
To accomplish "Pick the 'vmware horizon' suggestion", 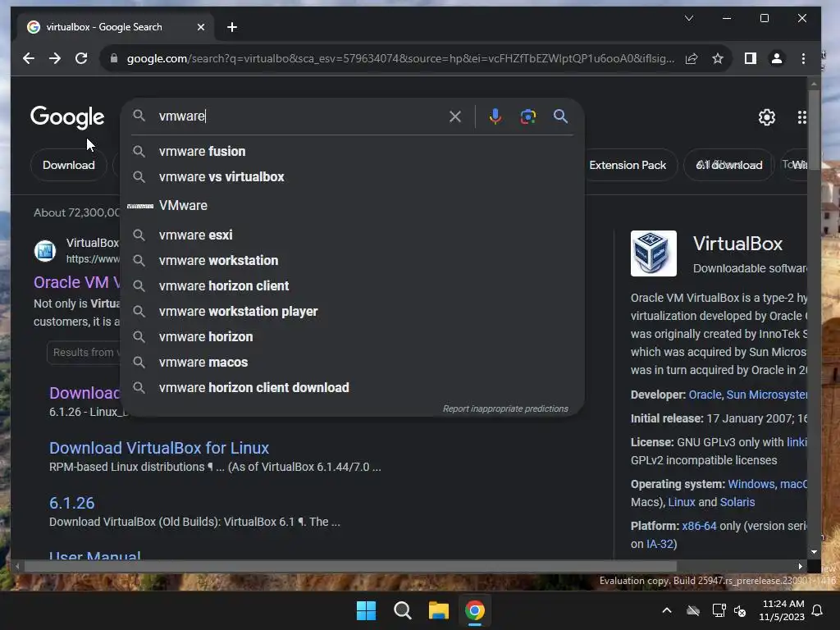I will pyautogui.click(x=353, y=337).
